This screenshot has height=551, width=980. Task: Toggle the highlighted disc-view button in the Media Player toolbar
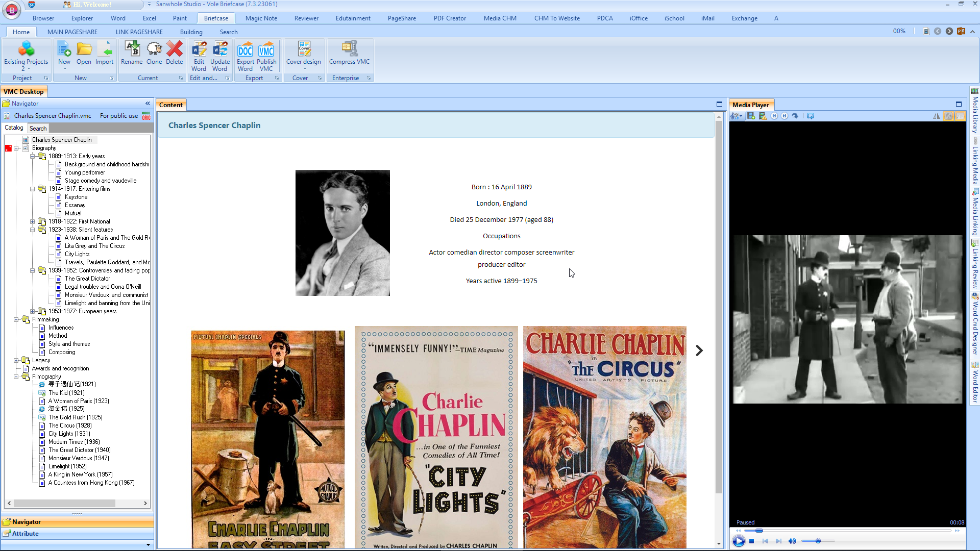point(948,116)
